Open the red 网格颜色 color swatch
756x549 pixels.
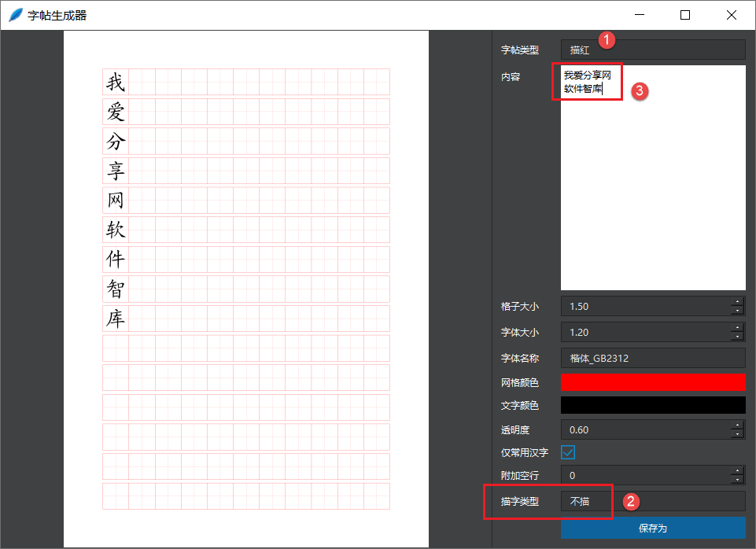pyautogui.click(x=653, y=383)
